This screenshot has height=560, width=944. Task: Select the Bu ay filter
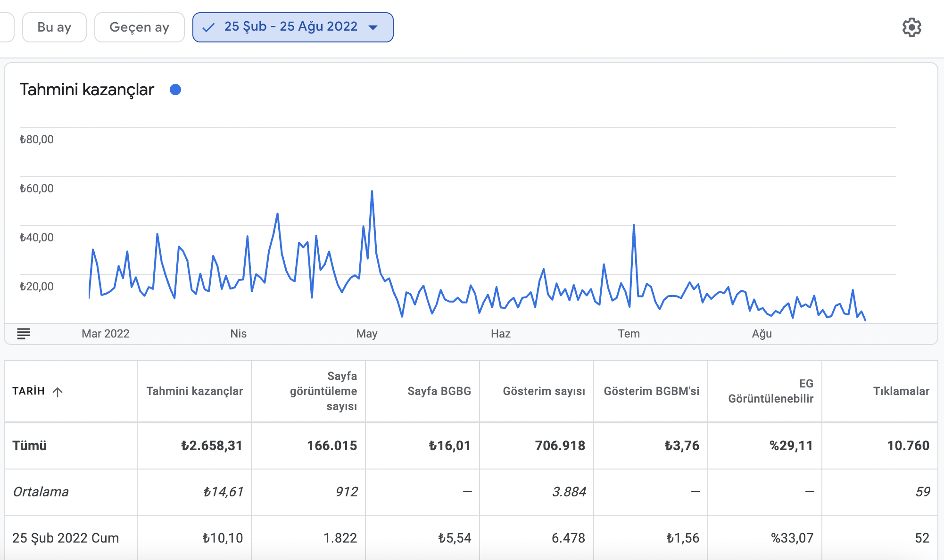coord(54,27)
